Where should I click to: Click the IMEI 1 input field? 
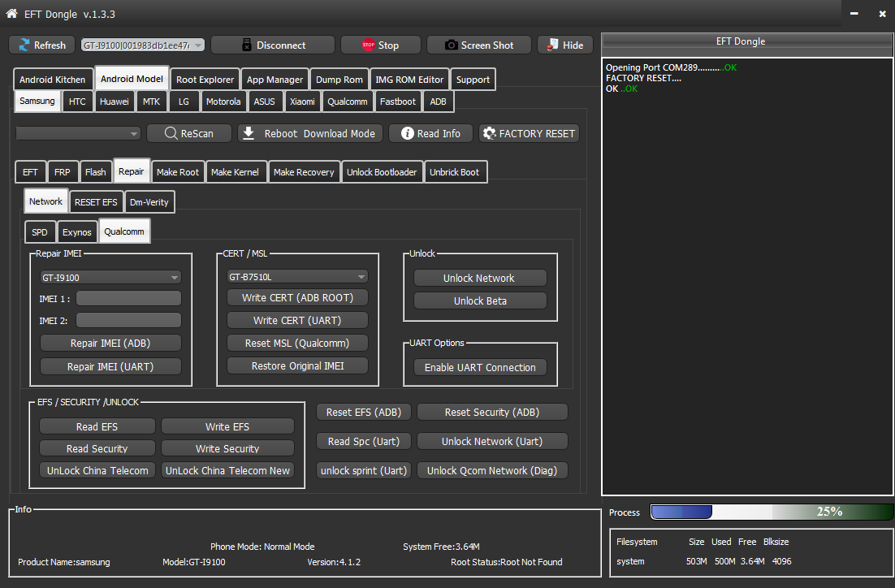click(x=129, y=299)
